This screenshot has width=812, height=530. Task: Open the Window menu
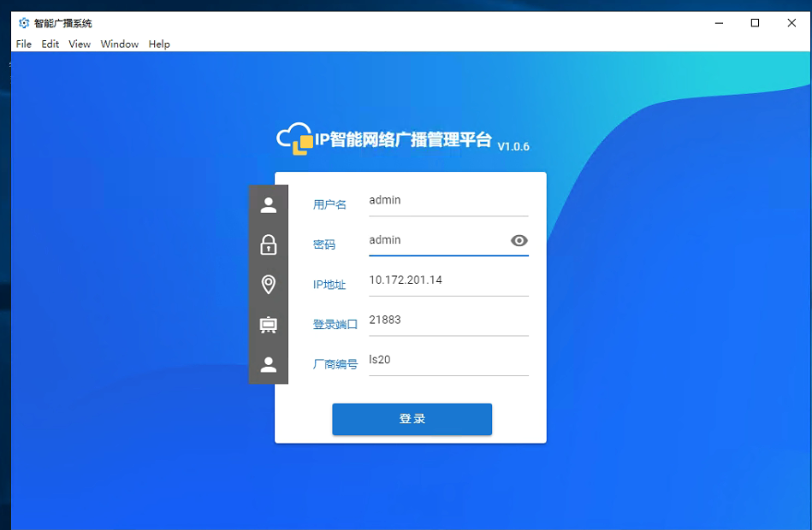click(120, 44)
